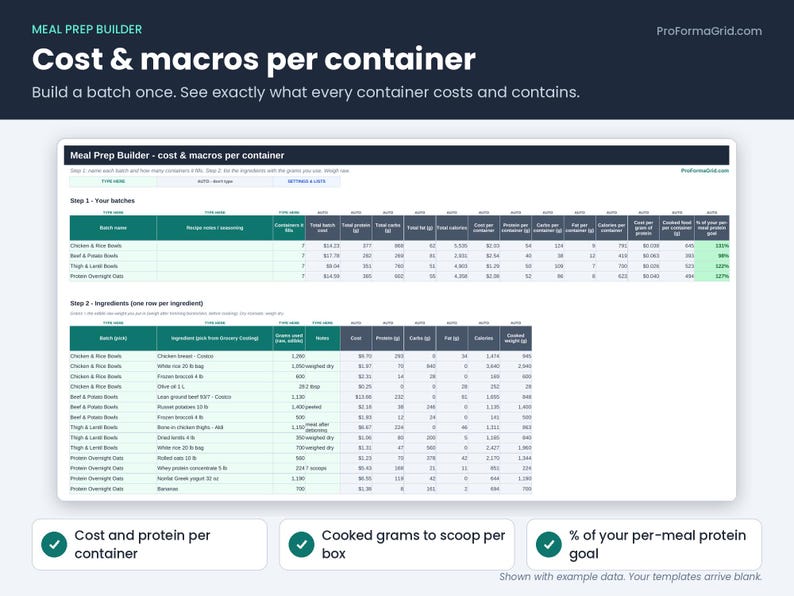Select the 'Whey protein concentrate 5 lb' cell

pos(215,468)
